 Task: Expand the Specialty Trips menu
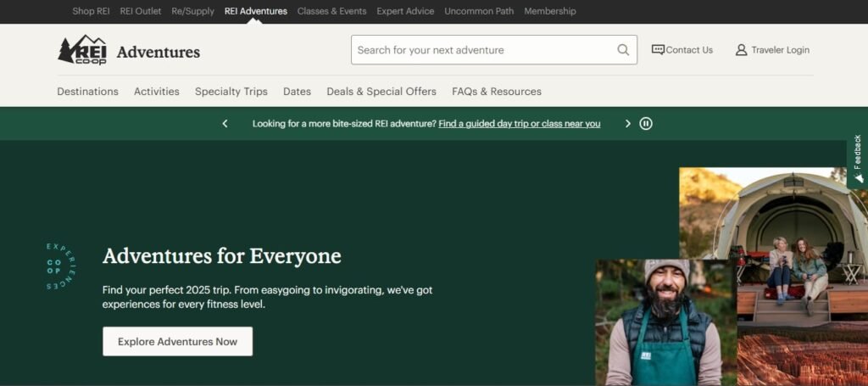pyautogui.click(x=231, y=92)
